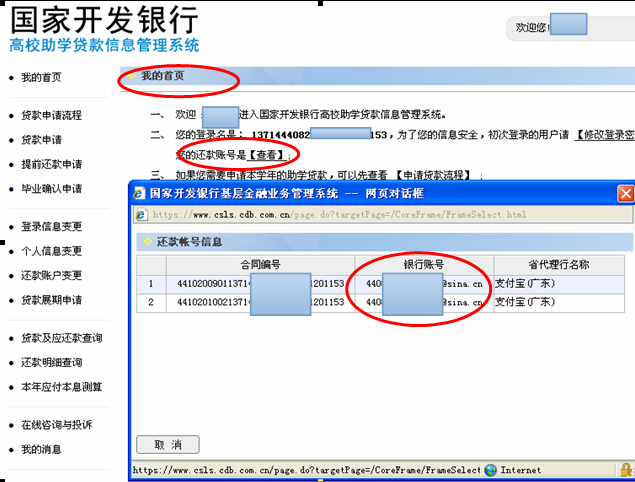Open 还款账户变更 in the sidebar

point(51,275)
